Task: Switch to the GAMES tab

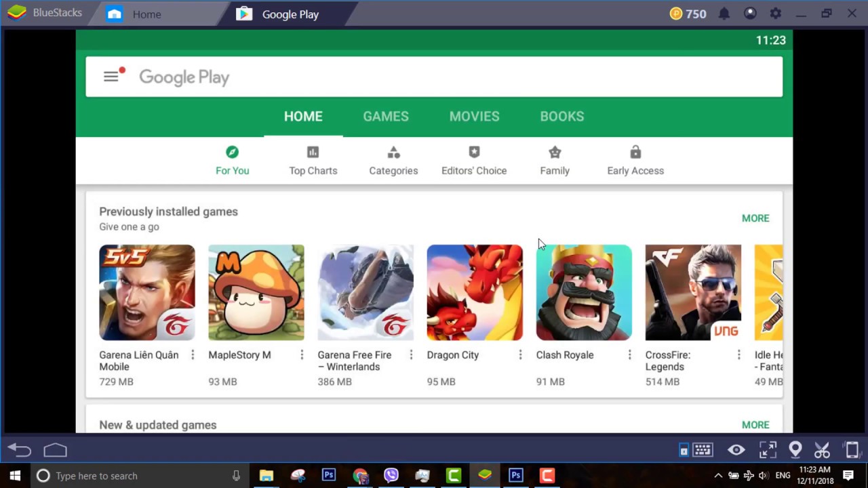Action: coord(386,117)
